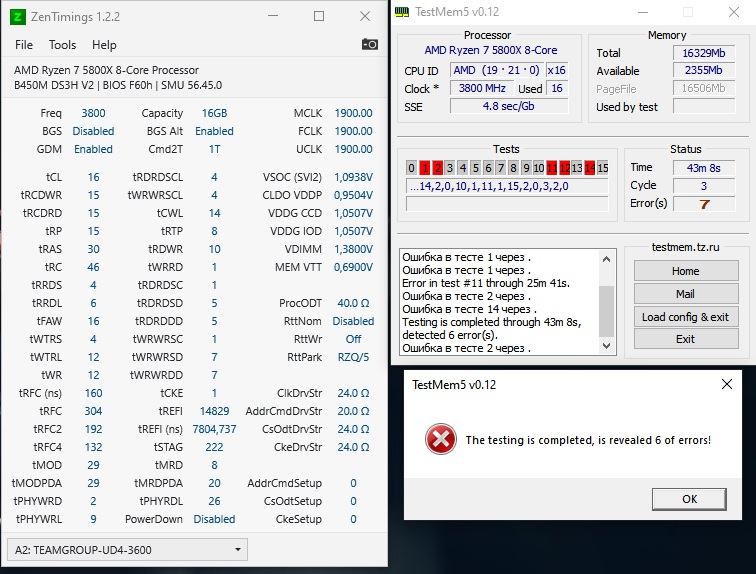Image resolution: width=756 pixels, height=574 pixels.
Task: Select test box 8 in Tests
Action: tap(513, 168)
